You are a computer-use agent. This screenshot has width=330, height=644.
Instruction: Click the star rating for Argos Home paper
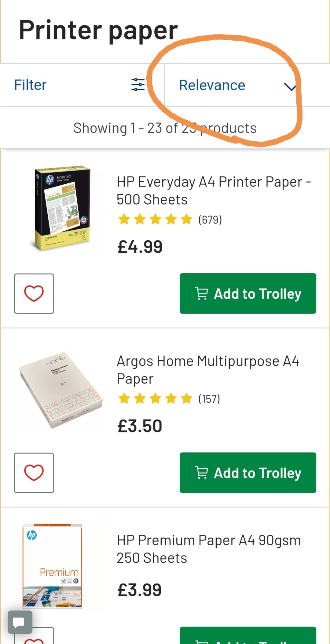click(155, 399)
